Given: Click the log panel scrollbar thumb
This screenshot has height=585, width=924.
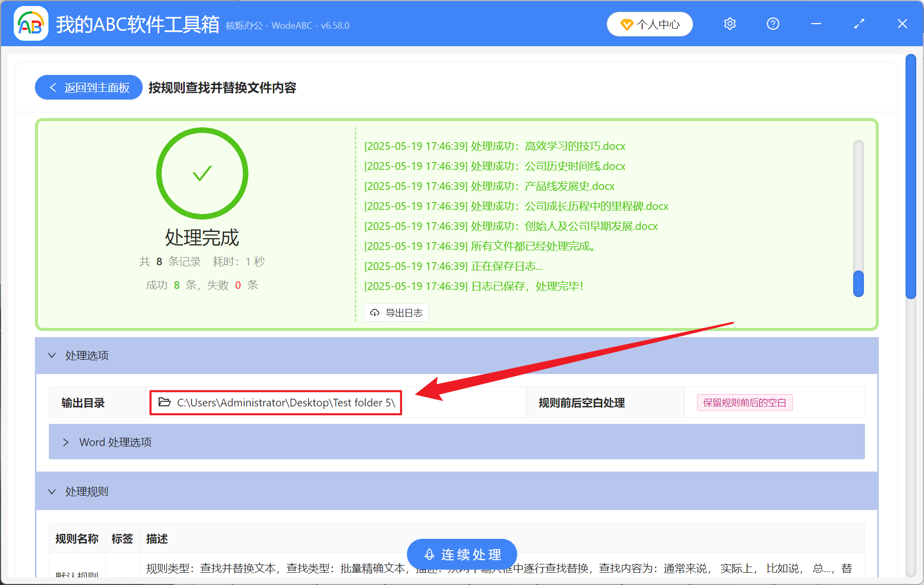Looking at the screenshot, I should (858, 283).
